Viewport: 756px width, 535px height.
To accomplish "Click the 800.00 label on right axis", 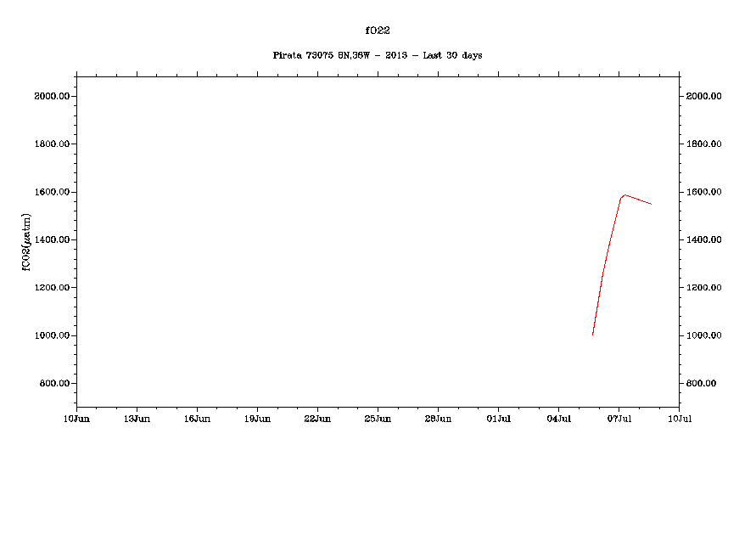I will point(701,384).
